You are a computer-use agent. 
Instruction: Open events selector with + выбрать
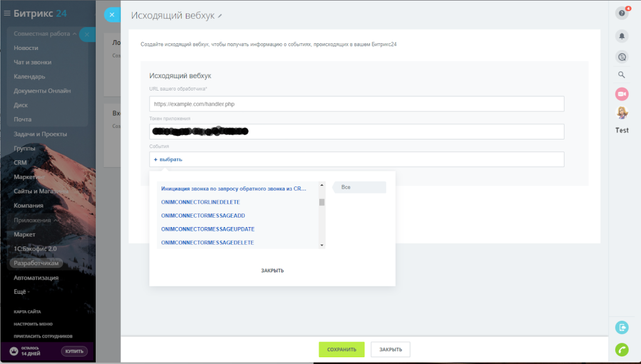(168, 159)
